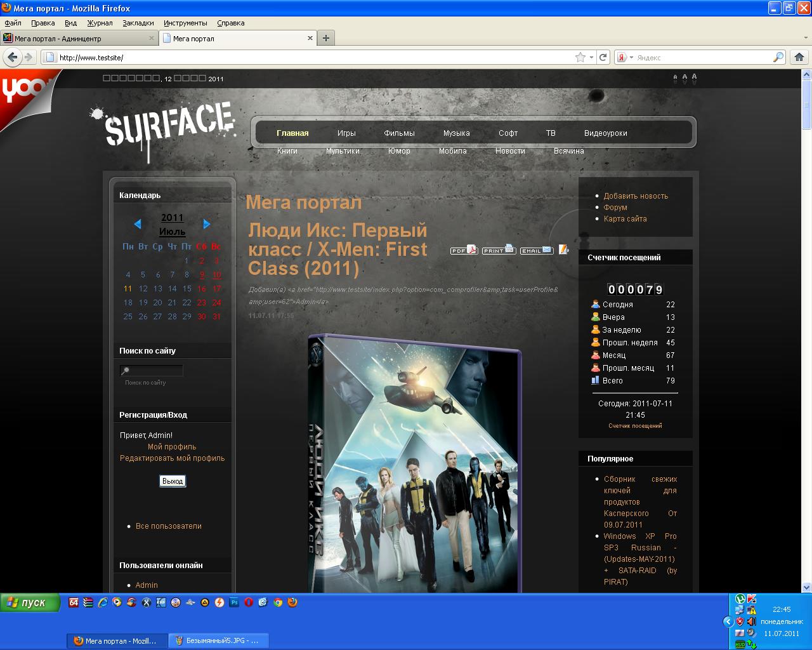Select day 10 in the calendar
This screenshot has height=650, width=812.
216,275
